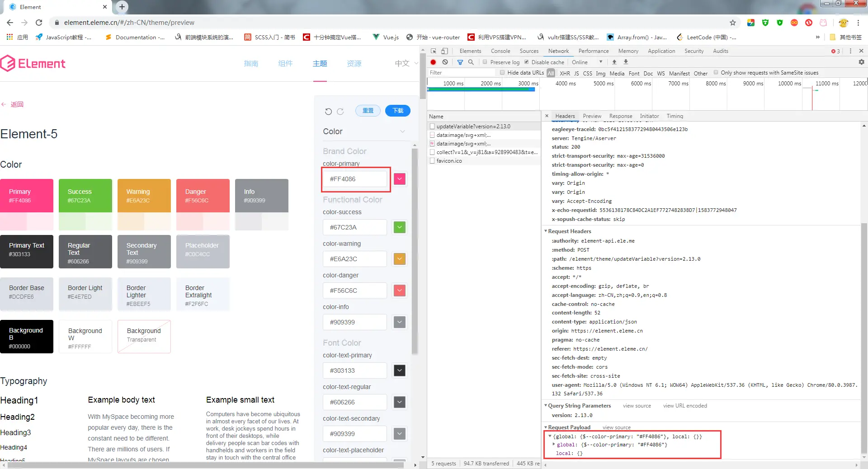Click the color-primary hex input field
Viewport: 868px width, 469px height.
click(x=355, y=179)
